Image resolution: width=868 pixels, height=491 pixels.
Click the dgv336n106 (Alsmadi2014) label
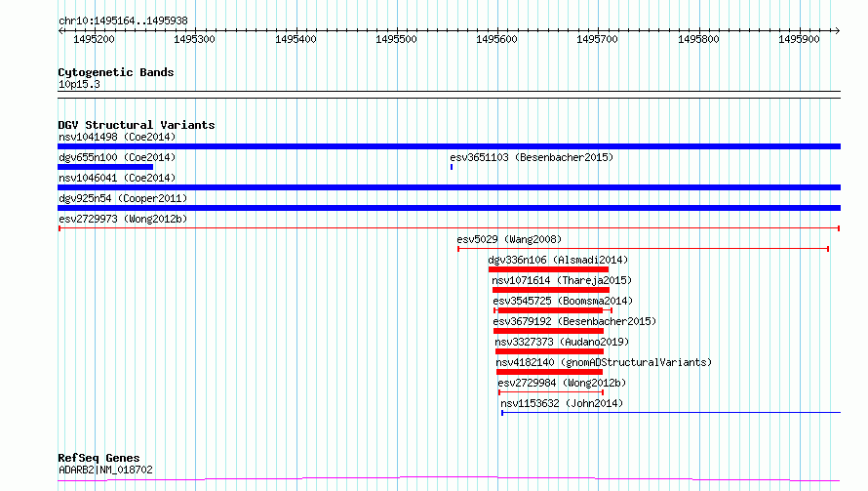[x=558, y=260]
